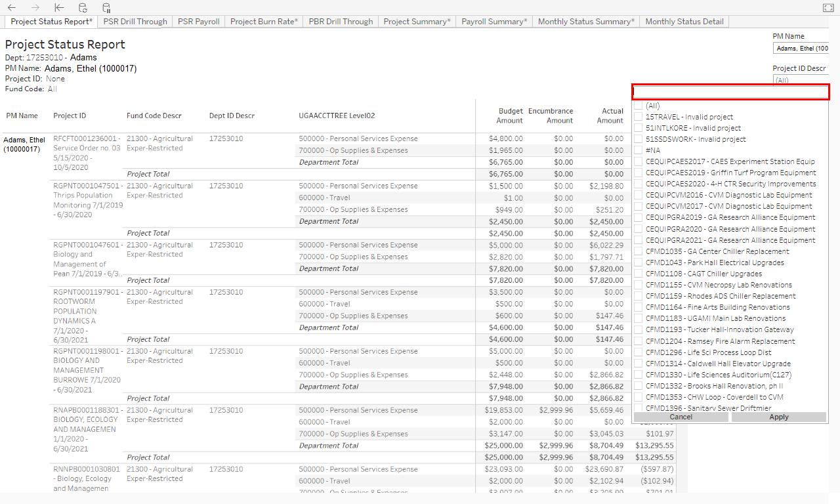Screen dimensions: 840x504
Task: Check CFMD1330 - Life Sciences Auditorium(C127)
Action: coord(638,375)
